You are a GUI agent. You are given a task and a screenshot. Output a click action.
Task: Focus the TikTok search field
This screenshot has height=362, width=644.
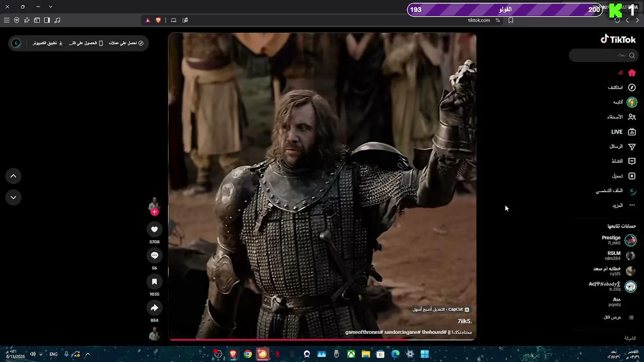(x=604, y=55)
